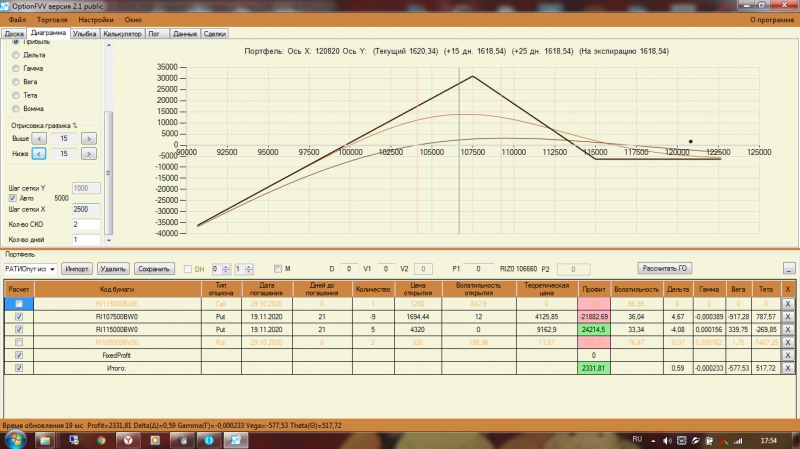Viewport: 800px width, 449px height.
Task: Uncheck the Авто grid step checkbox
Action: 13,198
